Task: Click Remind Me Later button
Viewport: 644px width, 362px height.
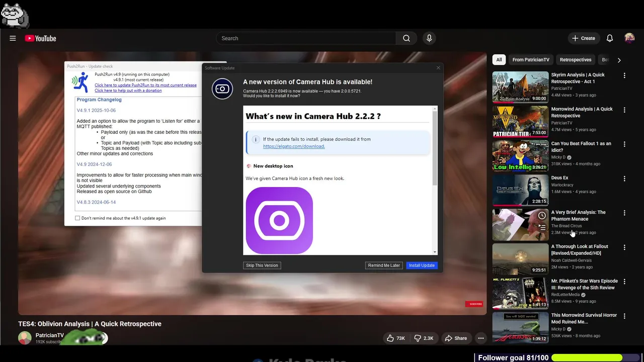Action: [x=384, y=265]
